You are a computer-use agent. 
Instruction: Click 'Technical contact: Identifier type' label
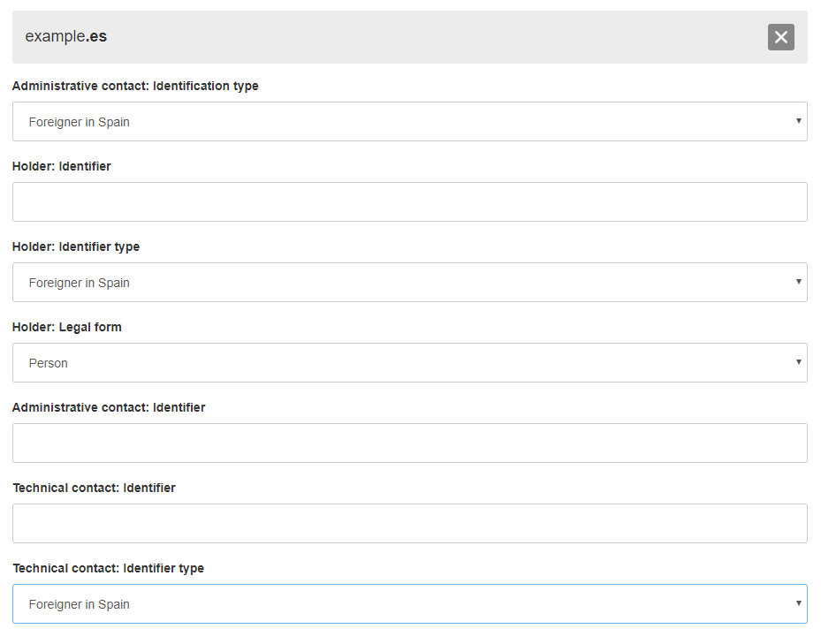coord(109,569)
